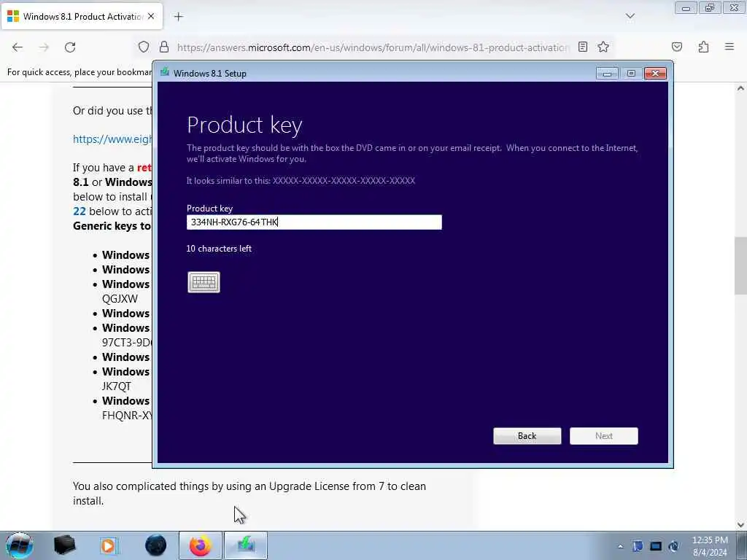Click the Windows 8.1 Setup title icon
Image resolution: width=747 pixels, height=560 pixels.
point(165,72)
